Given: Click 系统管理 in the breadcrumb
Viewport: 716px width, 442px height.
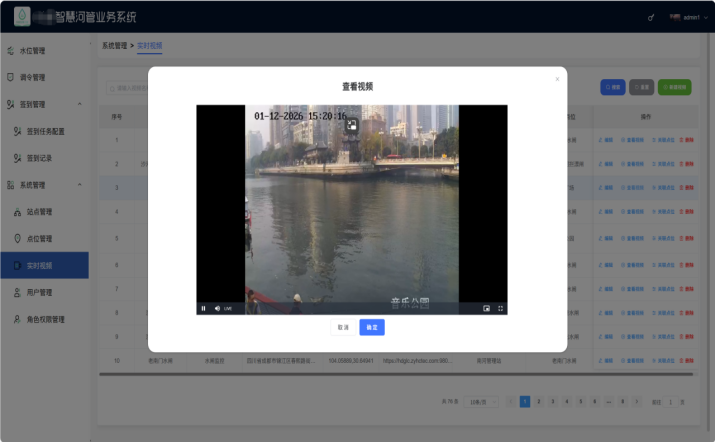Looking at the screenshot, I should coord(114,46).
